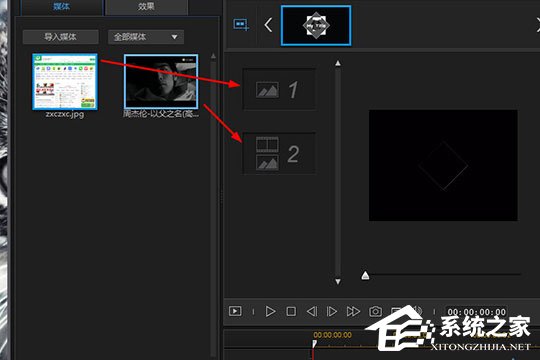
Task: Go to the previous theme template
Action: 268,25
